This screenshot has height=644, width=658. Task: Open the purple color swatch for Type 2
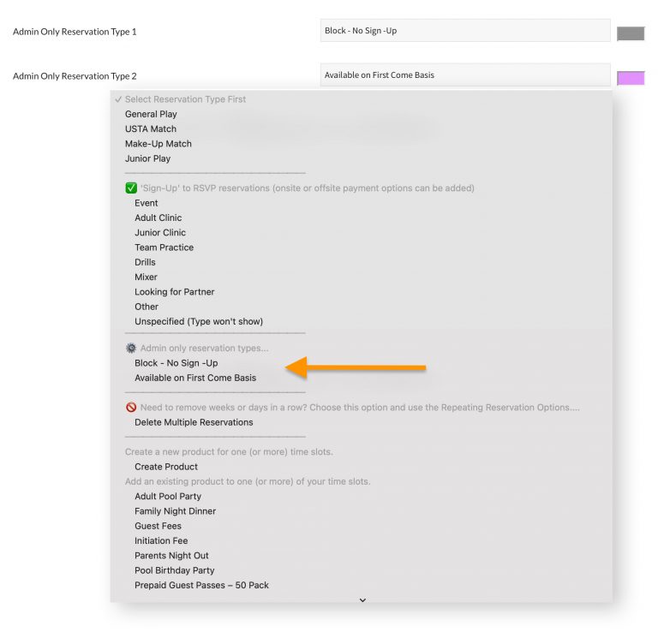tap(631, 78)
